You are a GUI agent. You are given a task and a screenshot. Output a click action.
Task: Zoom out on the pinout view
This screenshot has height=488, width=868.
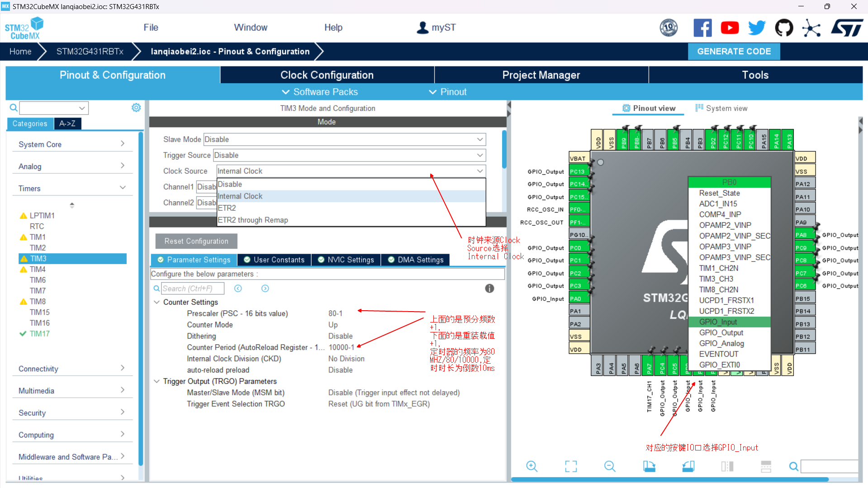click(610, 466)
